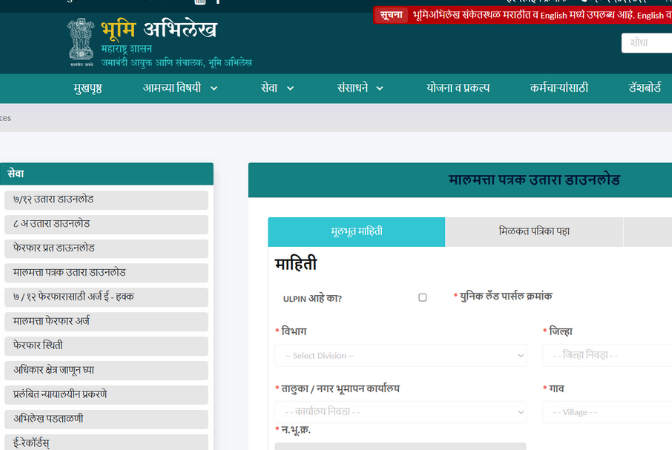Viewport: 672px width, 450px height.
Task: Click the chevron beside आमच्या विषयी
Action: point(213,88)
